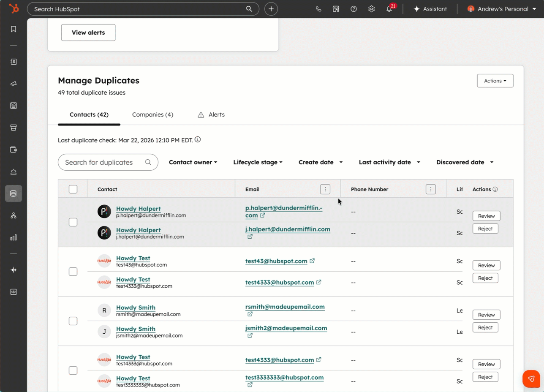Click the View alerts button
The image size is (544, 392).
pyautogui.click(x=88, y=32)
